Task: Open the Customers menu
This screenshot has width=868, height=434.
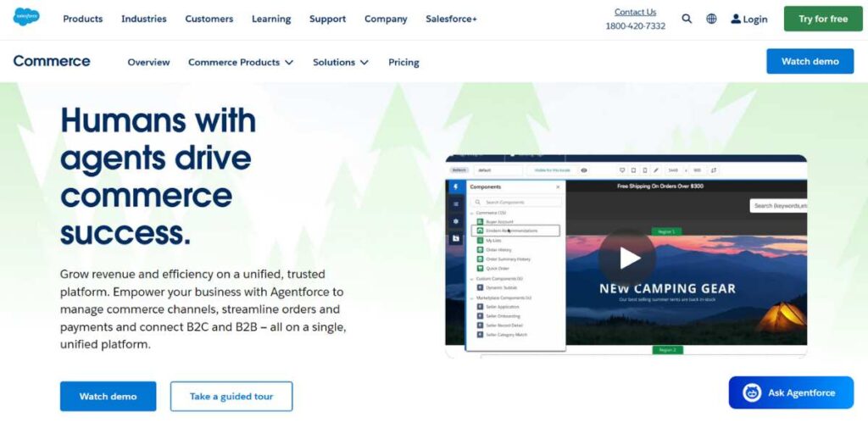Action: [x=209, y=19]
